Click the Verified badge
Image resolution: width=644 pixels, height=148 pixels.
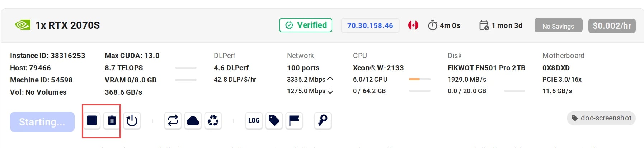click(x=306, y=25)
